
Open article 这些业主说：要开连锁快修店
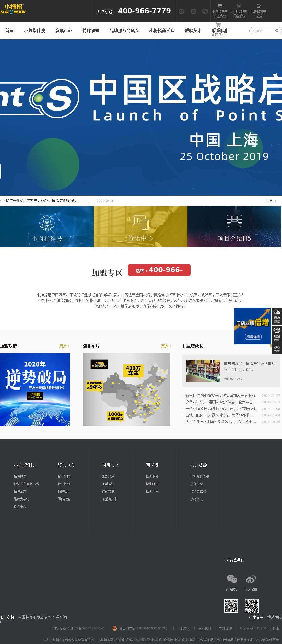[221, 402]
